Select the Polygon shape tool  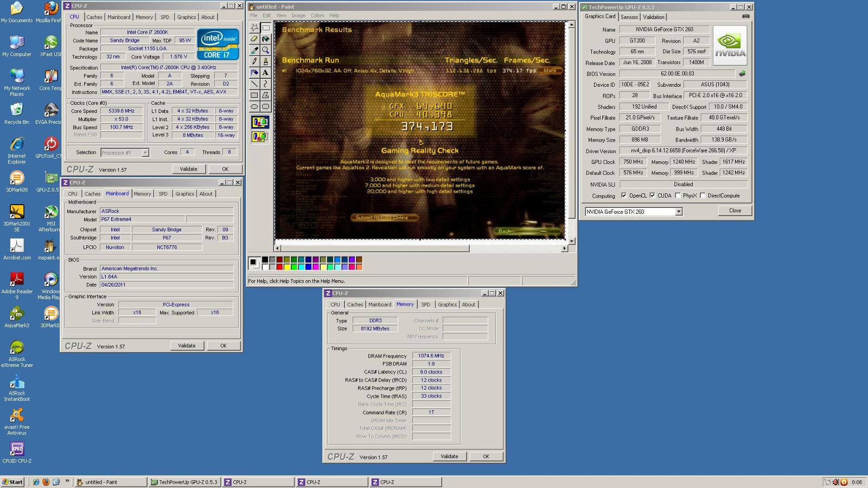click(265, 96)
